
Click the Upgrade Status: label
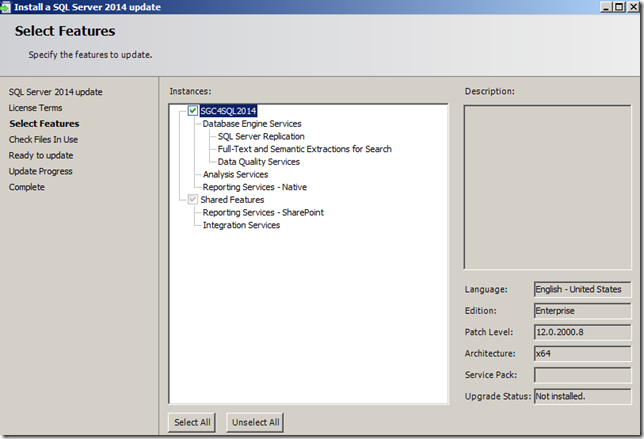click(x=498, y=396)
